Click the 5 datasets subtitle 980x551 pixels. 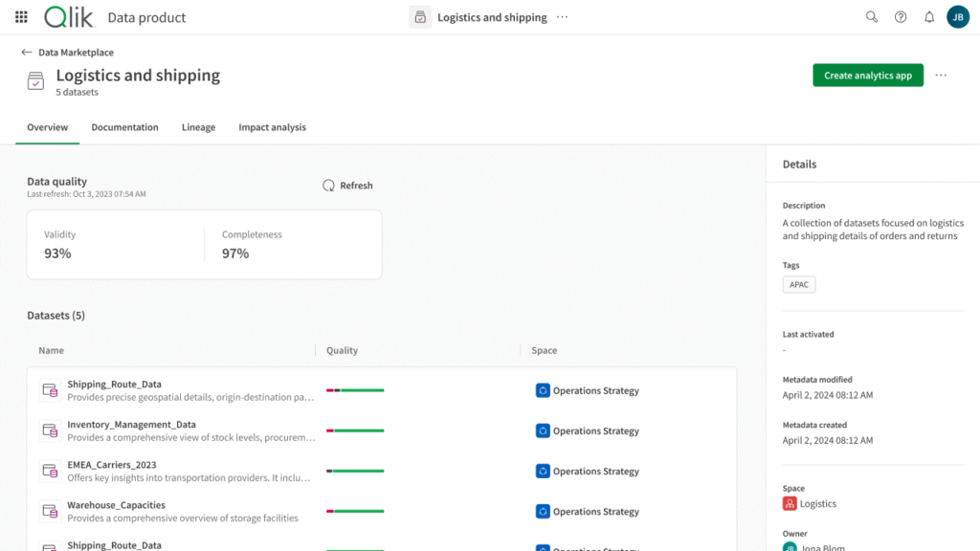(x=77, y=92)
